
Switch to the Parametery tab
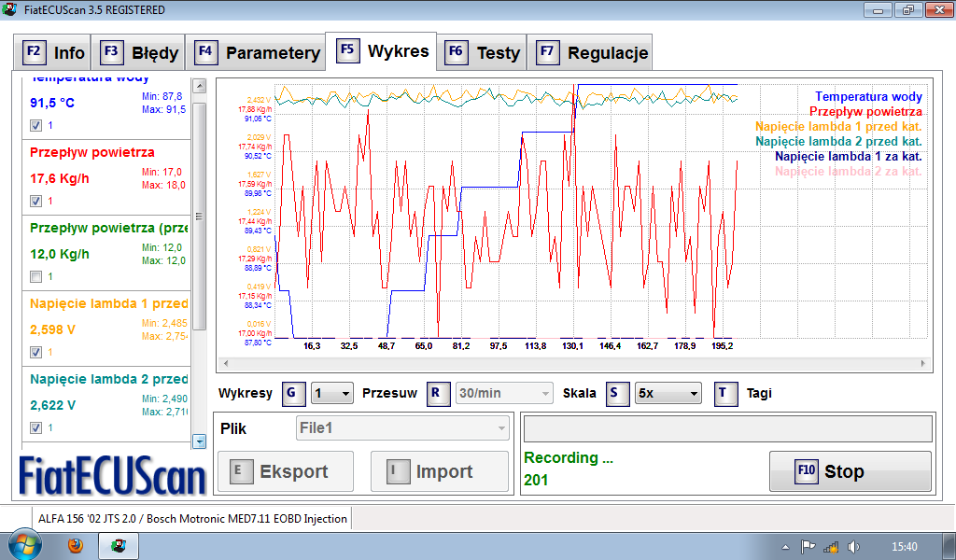(x=255, y=52)
